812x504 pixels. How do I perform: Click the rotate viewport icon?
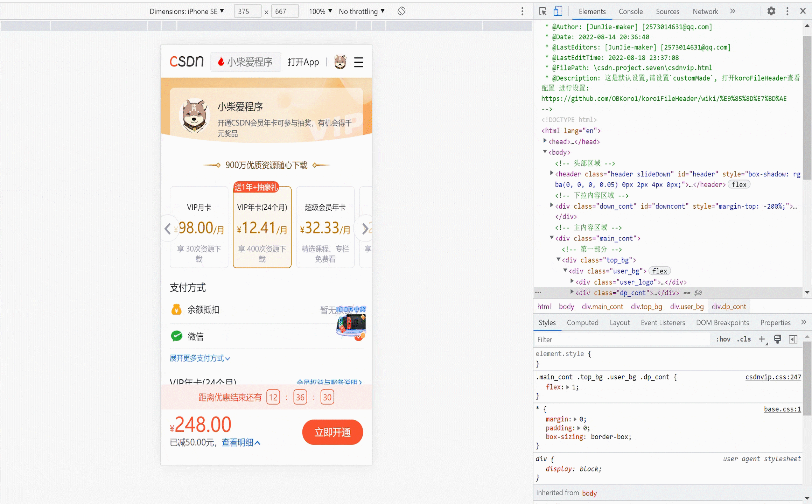point(401,11)
